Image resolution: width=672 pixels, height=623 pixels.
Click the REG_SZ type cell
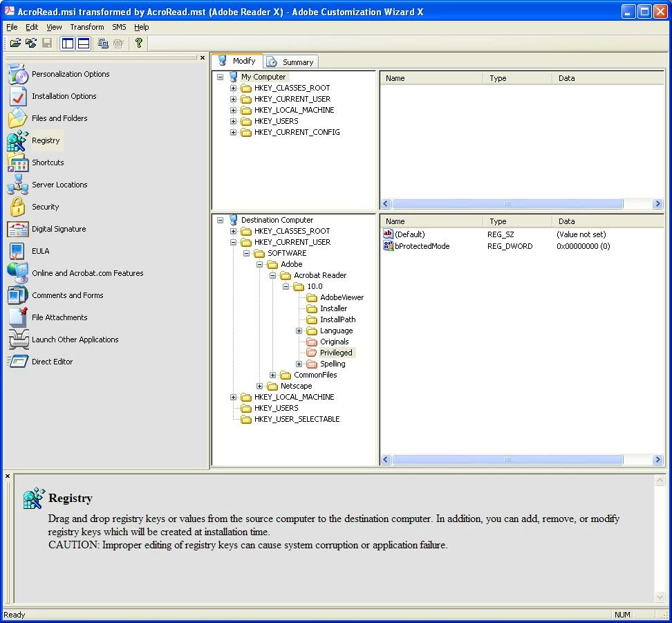(x=501, y=234)
